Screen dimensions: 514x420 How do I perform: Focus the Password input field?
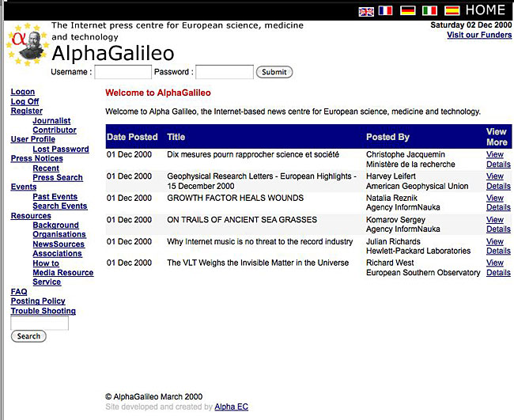click(225, 72)
